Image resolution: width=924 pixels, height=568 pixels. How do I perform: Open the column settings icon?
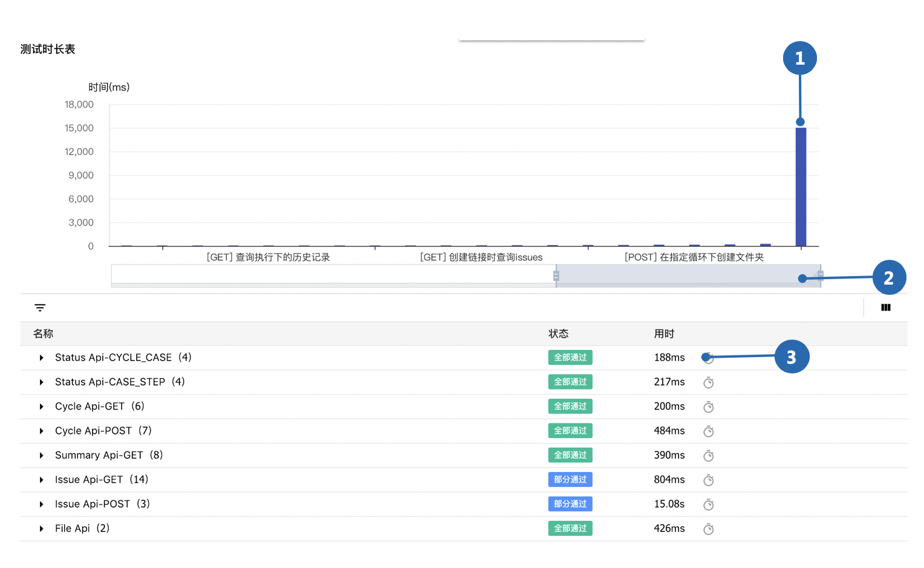[886, 308]
